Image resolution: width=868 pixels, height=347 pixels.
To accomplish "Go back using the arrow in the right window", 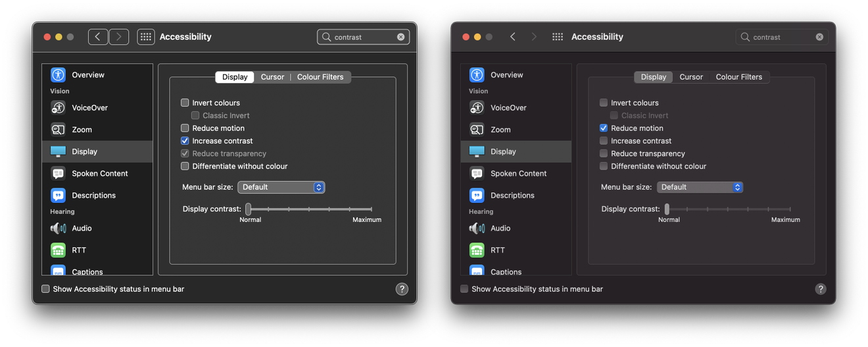I will coord(513,37).
